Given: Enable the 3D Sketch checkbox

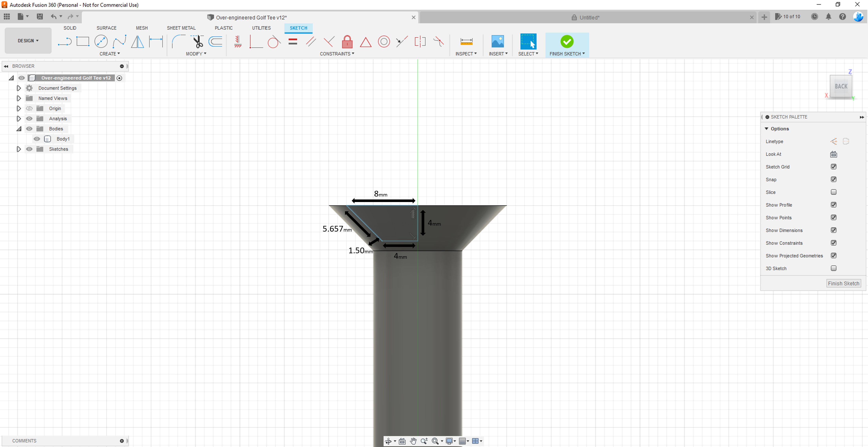Looking at the screenshot, I should click(x=833, y=268).
